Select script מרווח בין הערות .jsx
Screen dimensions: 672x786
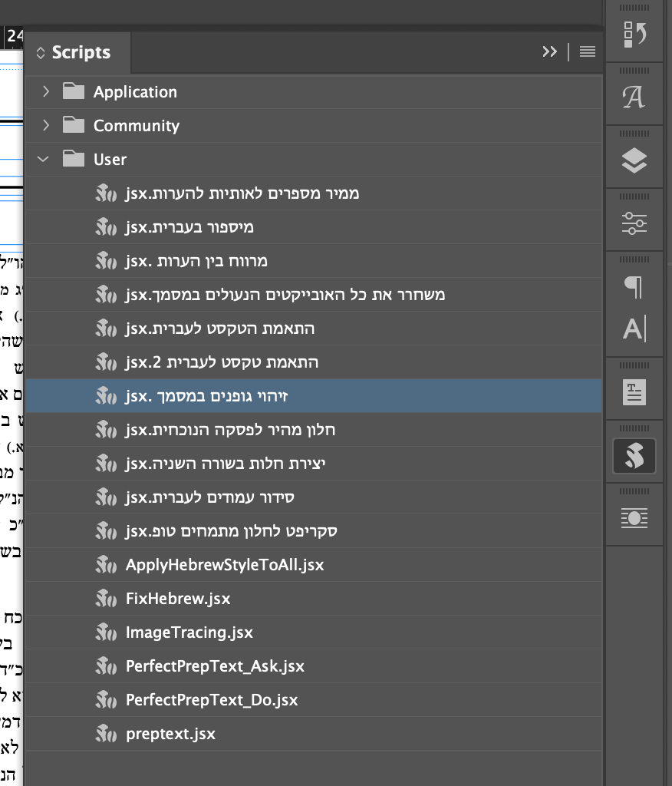314,261
